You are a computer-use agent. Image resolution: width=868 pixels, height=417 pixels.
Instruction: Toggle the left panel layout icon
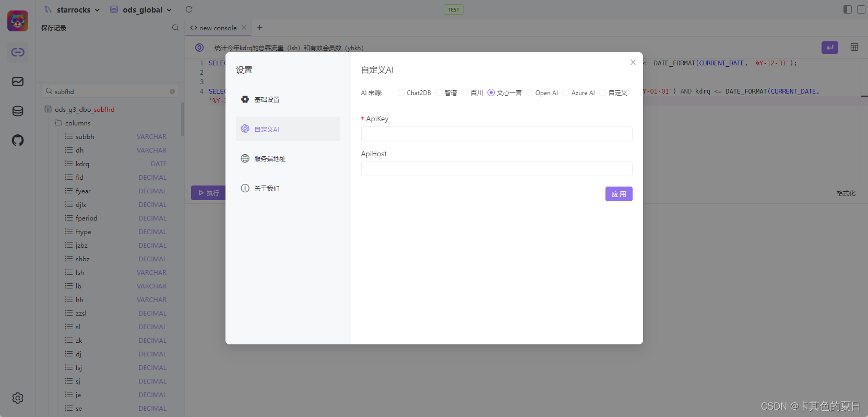coord(848,9)
